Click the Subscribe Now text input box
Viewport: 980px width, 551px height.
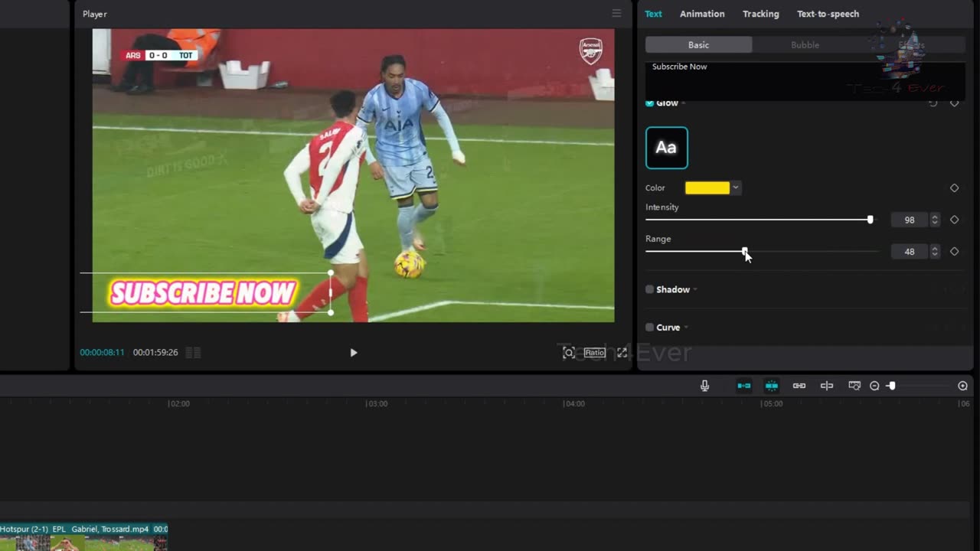click(x=805, y=80)
